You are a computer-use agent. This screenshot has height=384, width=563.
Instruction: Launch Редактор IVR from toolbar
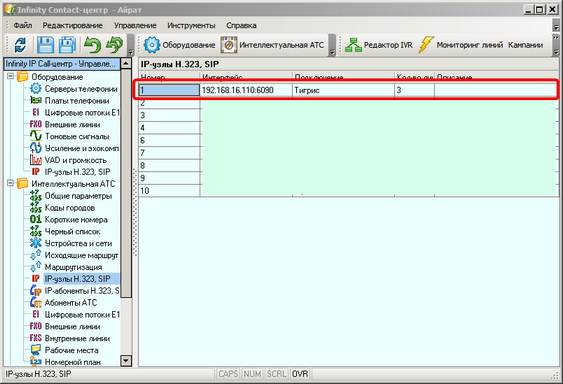(379, 45)
